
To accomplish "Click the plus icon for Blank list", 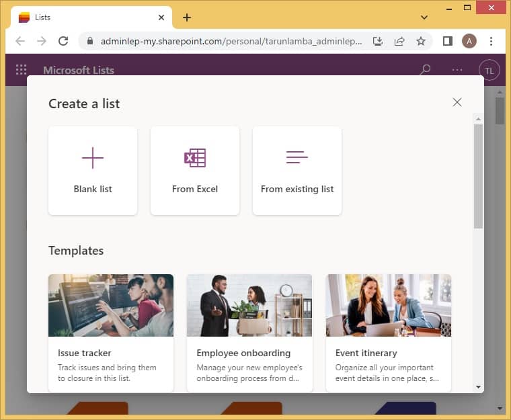I will click(93, 158).
